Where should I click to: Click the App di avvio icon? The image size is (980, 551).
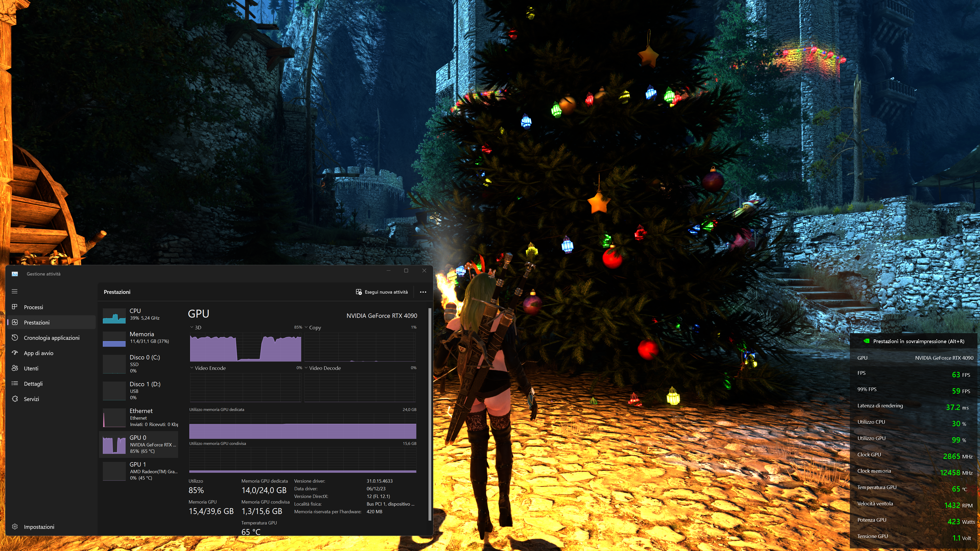[15, 353]
